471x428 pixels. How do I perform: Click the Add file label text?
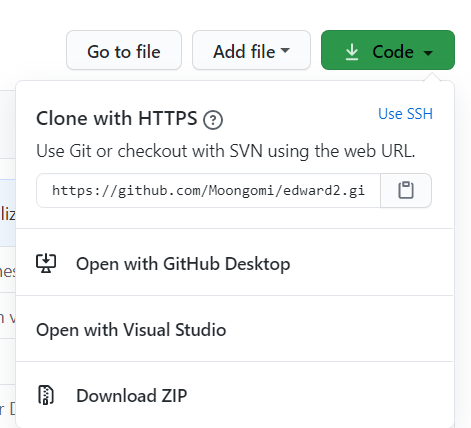click(244, 52)
